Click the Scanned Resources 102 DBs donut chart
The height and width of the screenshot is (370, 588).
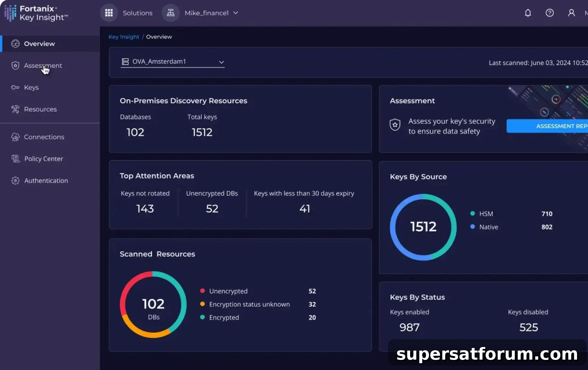(153, 305)
